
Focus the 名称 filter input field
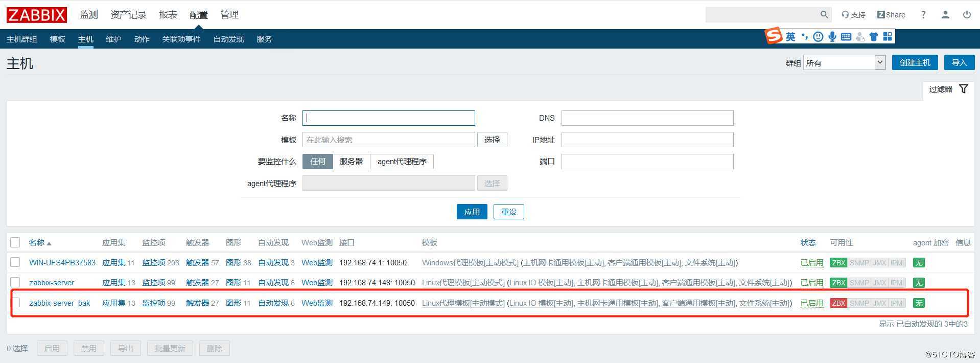point(389,118)
